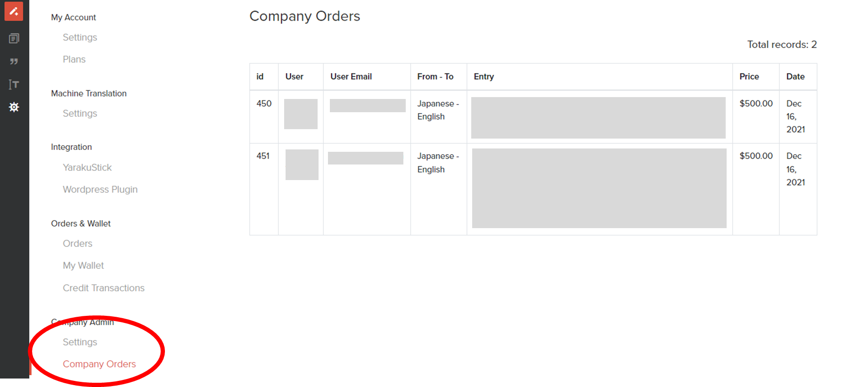Viewport: 868px width, 387px height.
Task: Open the quotation marks phrases icon
Action: click(14, 61)
